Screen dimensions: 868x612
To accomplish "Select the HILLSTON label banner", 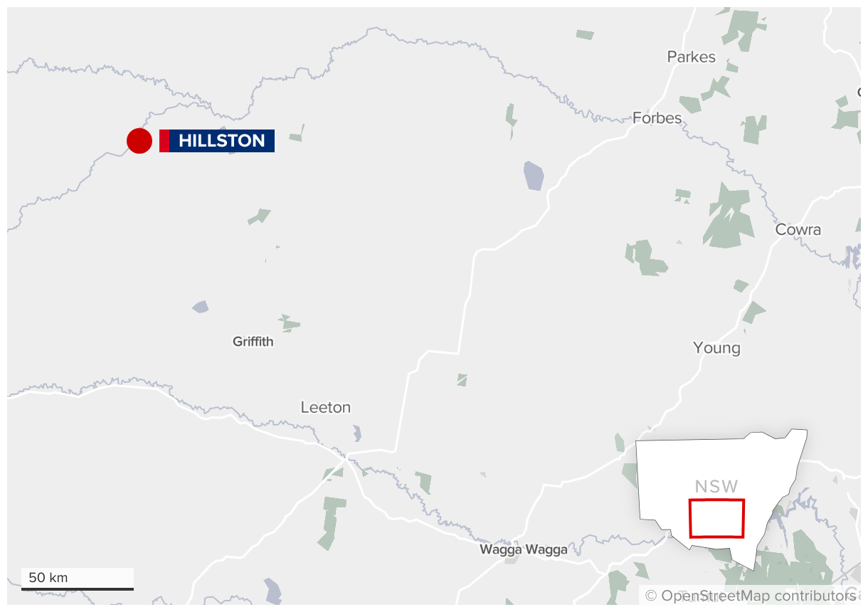I will [x=217, y=141].
